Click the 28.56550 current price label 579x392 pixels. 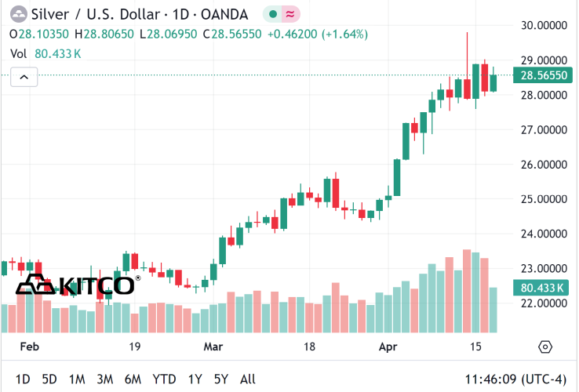tap(543, 75)
